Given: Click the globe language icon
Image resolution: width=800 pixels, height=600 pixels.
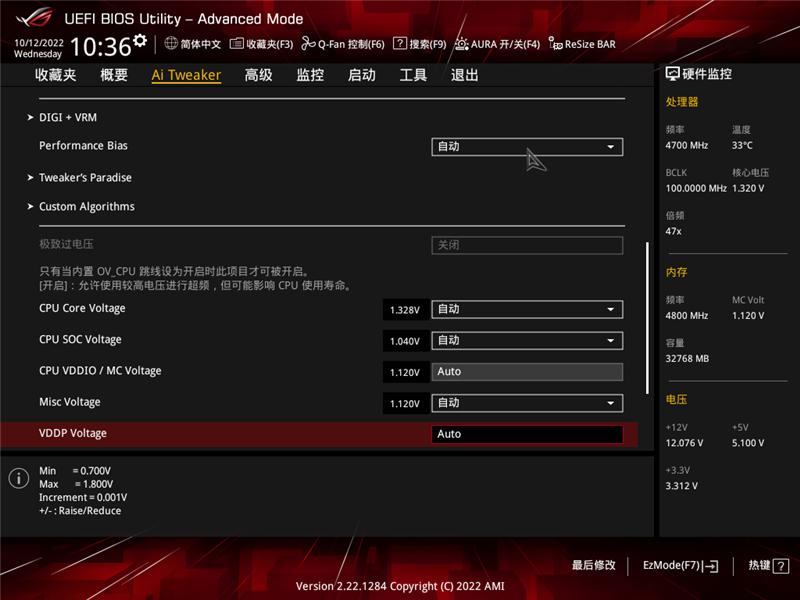Looking at the screenshot, I should 171,43.
